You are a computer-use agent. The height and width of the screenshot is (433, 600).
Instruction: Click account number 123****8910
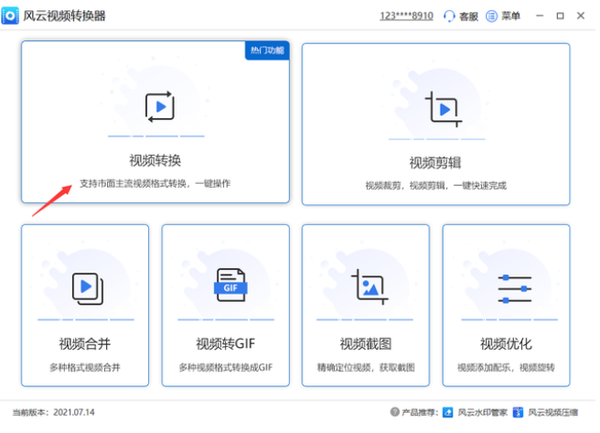(x=406, y=17)
